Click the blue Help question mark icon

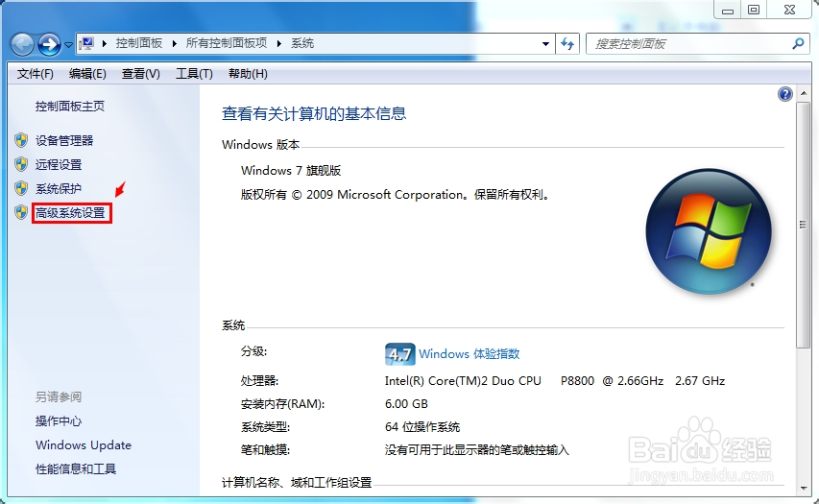coord(785,94)
